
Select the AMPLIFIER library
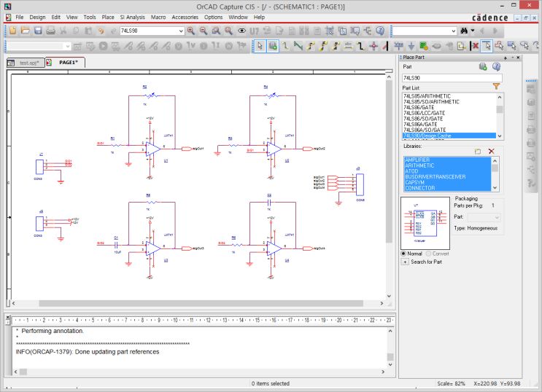[x=447, y=160]
